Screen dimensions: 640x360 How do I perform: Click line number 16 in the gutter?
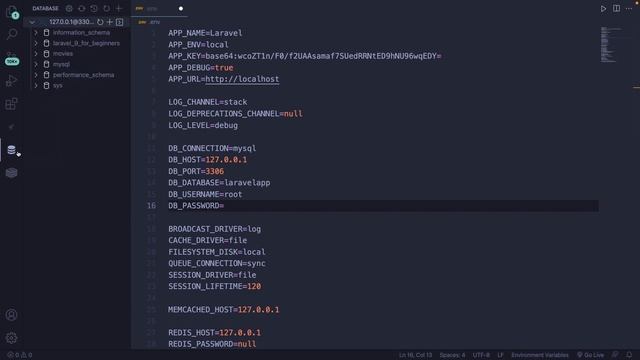[151, 206]
